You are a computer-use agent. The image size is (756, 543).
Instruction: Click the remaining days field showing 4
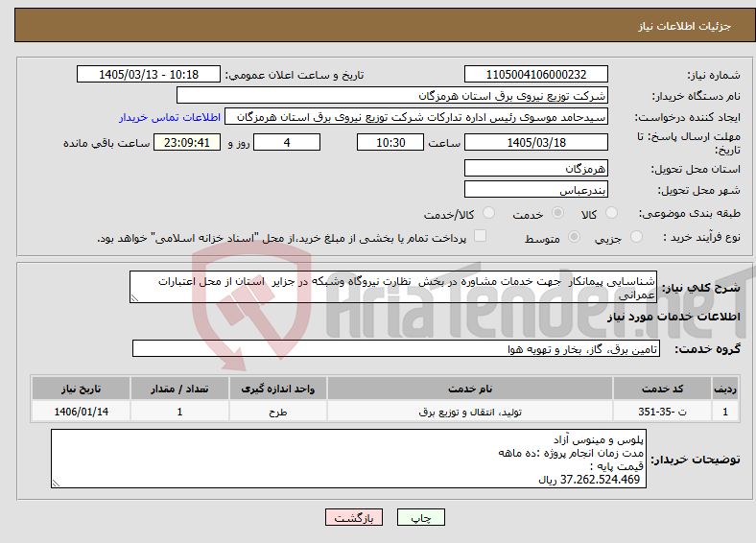click(x=287, y=142)
